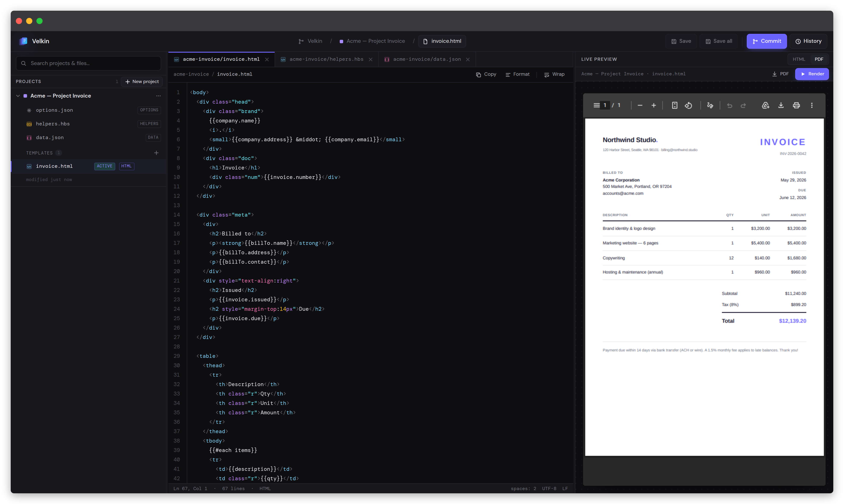Click the DATA tag
This screenshot has width=844, height=504.
[153, 138]
